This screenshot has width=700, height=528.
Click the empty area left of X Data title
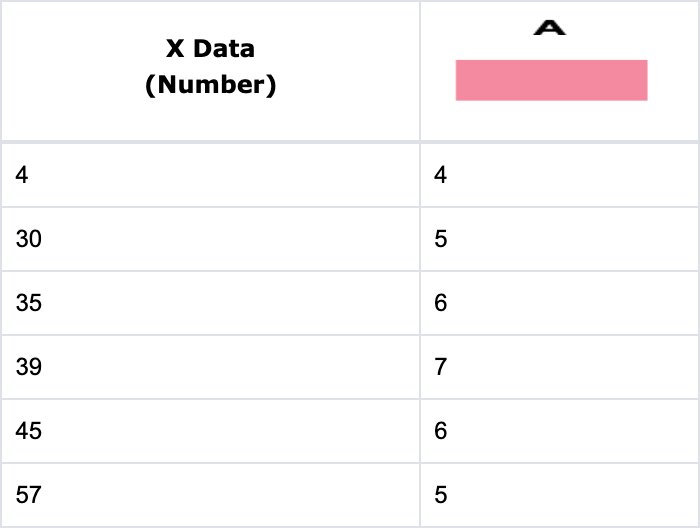point(70,68)
